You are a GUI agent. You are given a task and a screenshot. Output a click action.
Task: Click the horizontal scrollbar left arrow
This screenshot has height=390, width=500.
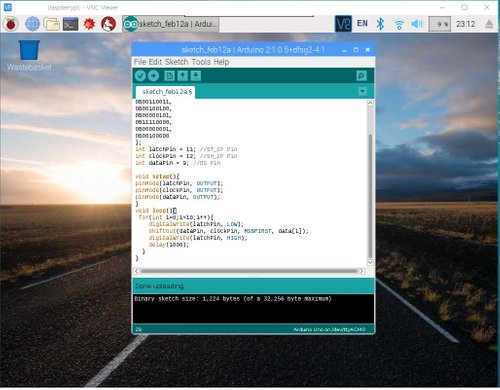137,271
